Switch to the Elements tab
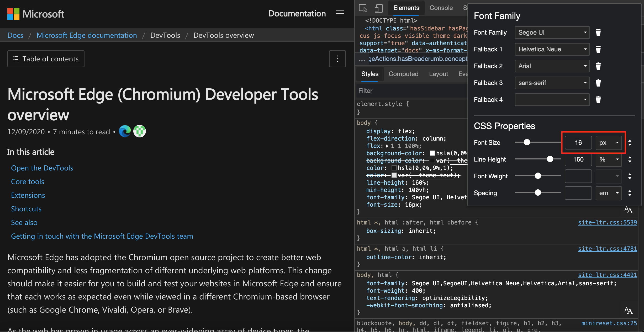This screenshot has height=332, width=644. [405, 7]
